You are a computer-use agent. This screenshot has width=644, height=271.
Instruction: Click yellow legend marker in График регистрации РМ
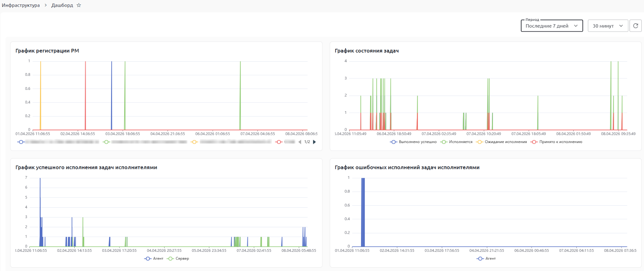194,142
